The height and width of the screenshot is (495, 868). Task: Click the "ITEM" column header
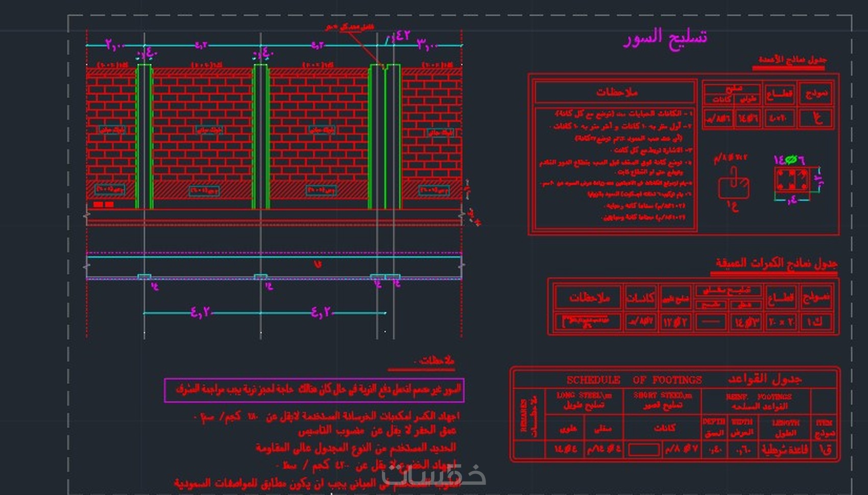coord(824,423)
